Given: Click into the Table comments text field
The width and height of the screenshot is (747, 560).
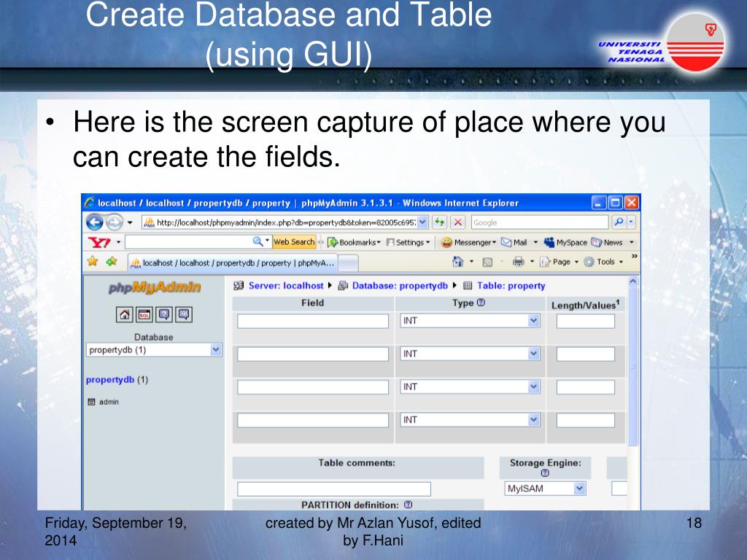Looking at the screenshot, I should click(333, 489).
